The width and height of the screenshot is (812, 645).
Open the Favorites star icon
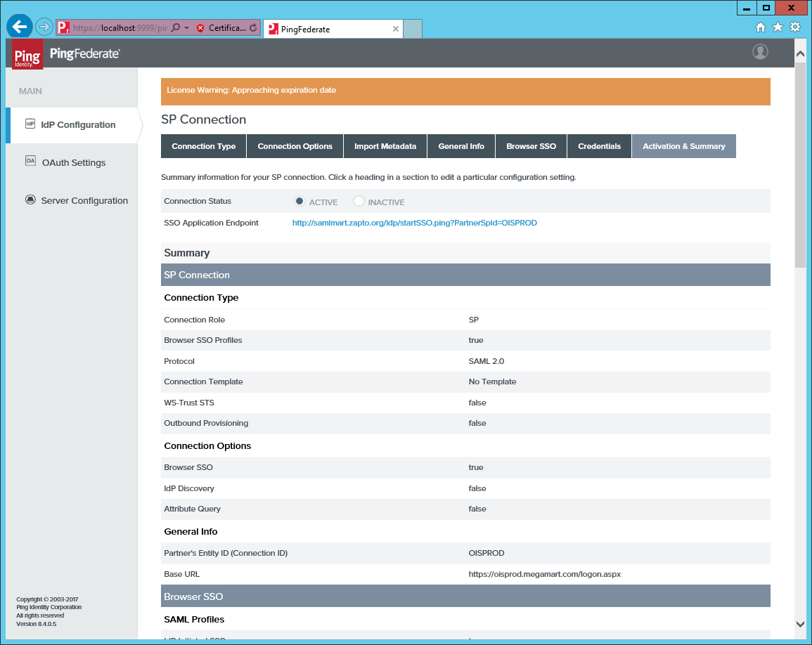[778, 27]
